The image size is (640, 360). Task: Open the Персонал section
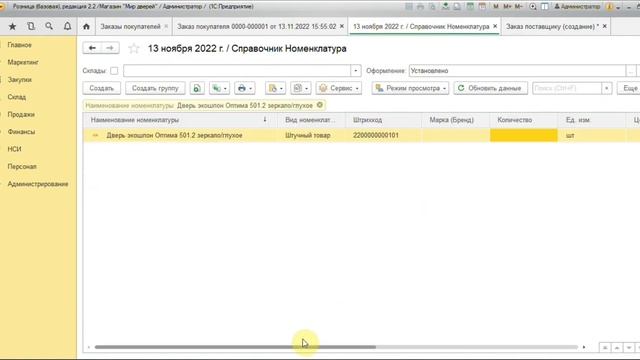[22, 167]
